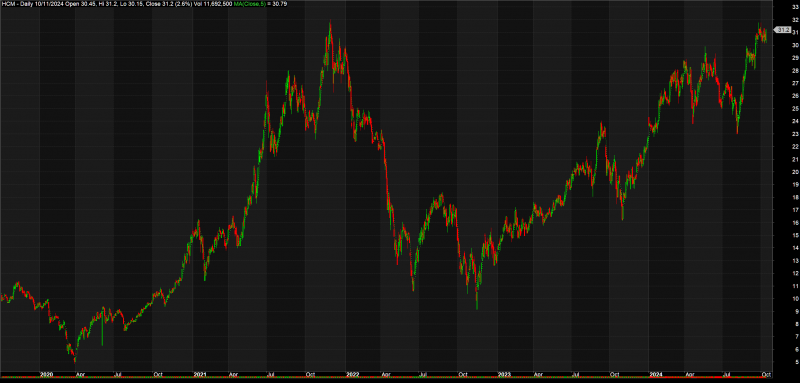Click the 2021 year label on the time axis
This screenshot has height=383, width=800.
click(x=198, y=374)
